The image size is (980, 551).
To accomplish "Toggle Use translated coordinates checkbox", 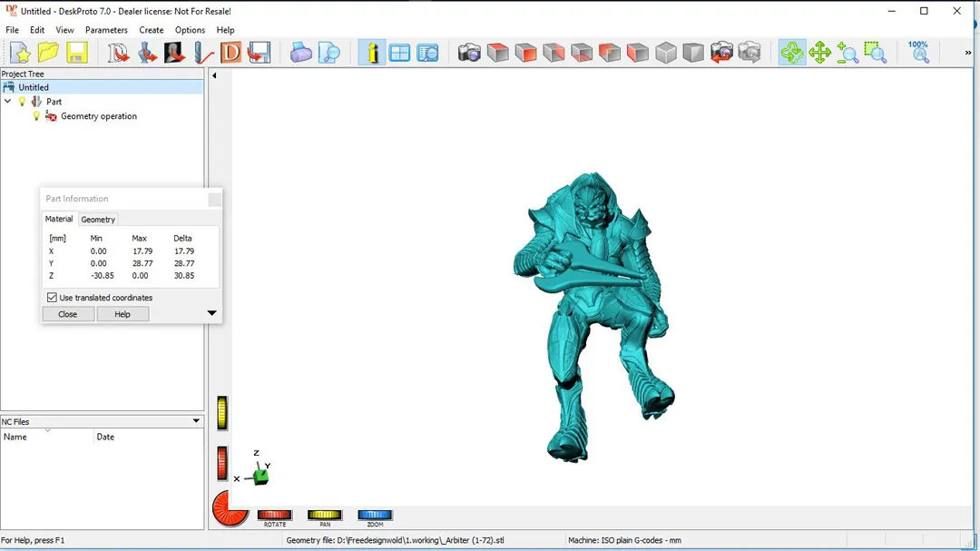I will coord(52,298).
